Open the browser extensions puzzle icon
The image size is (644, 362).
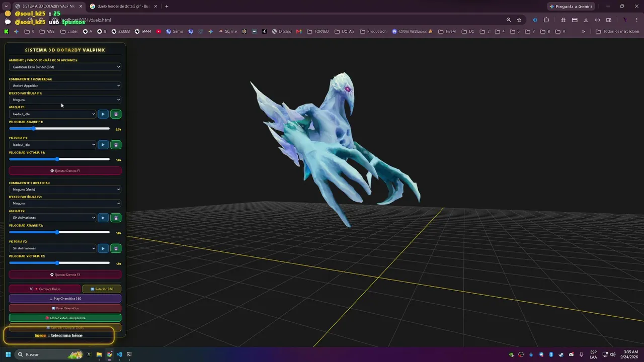546,20
